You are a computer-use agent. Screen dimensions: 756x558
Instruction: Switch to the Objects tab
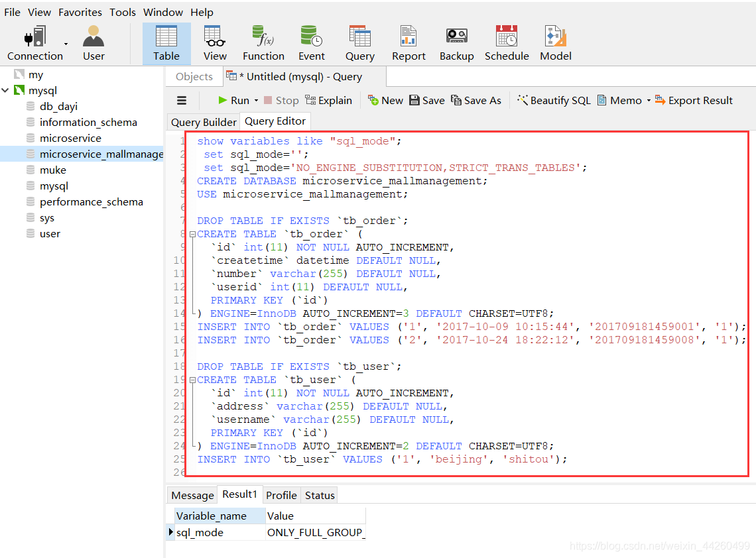tap(194, 77)
